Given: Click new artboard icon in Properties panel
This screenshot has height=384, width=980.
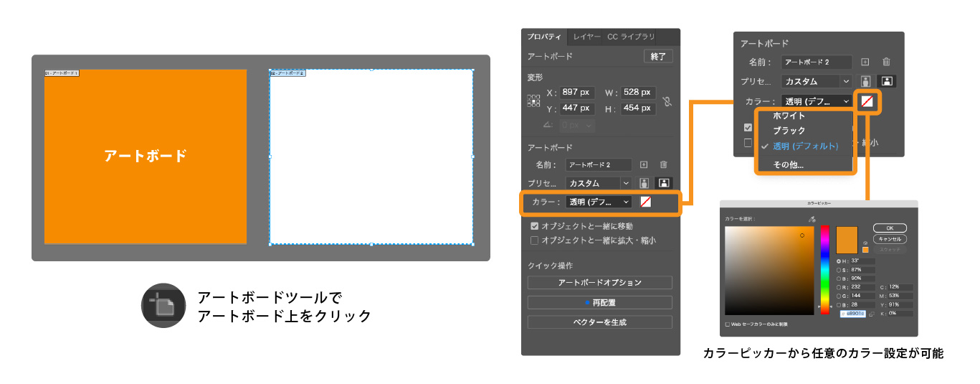Looking at the screenshot, I should coord(644,165).
